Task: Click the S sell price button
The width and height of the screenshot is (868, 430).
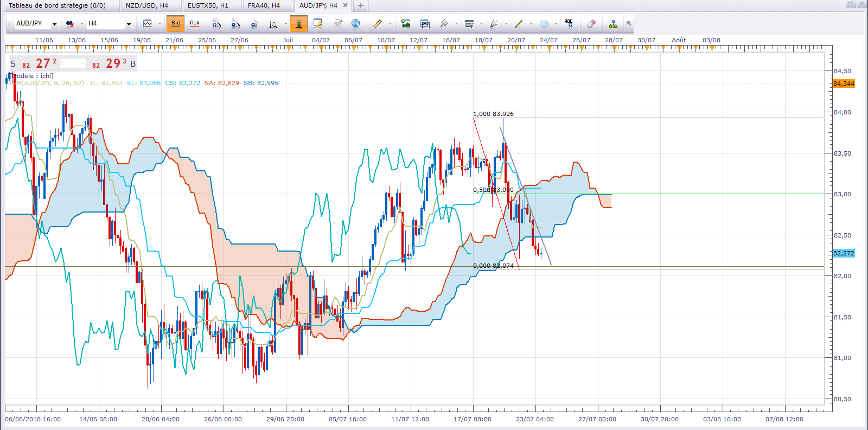Action: pos(13,63)
